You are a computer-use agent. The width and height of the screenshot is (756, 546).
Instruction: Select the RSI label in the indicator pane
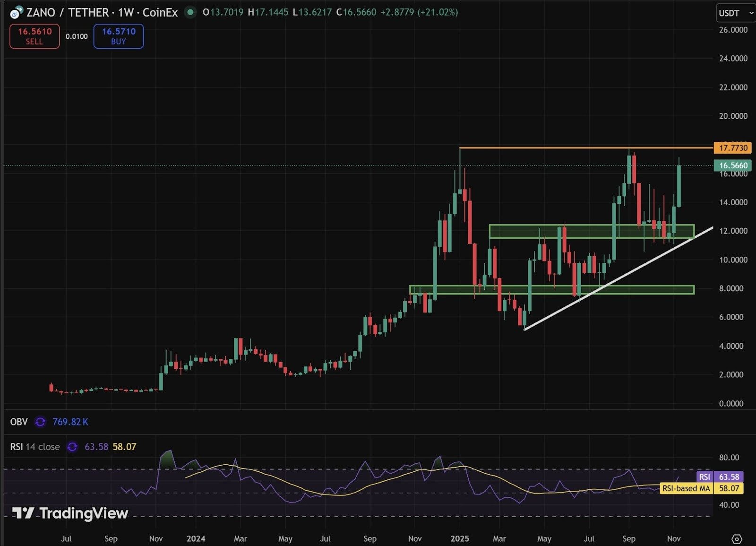pyautogui.click(x=16, y=446)
